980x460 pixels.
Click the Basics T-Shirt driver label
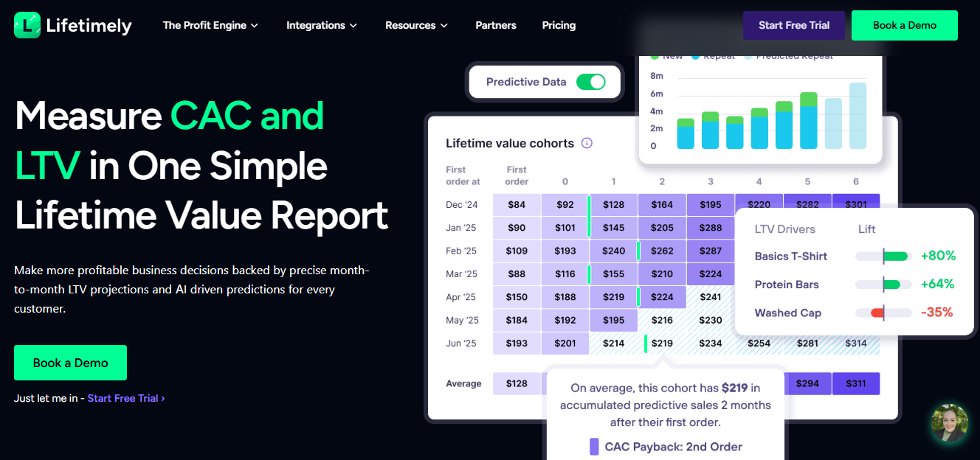[x=791, y=257]
